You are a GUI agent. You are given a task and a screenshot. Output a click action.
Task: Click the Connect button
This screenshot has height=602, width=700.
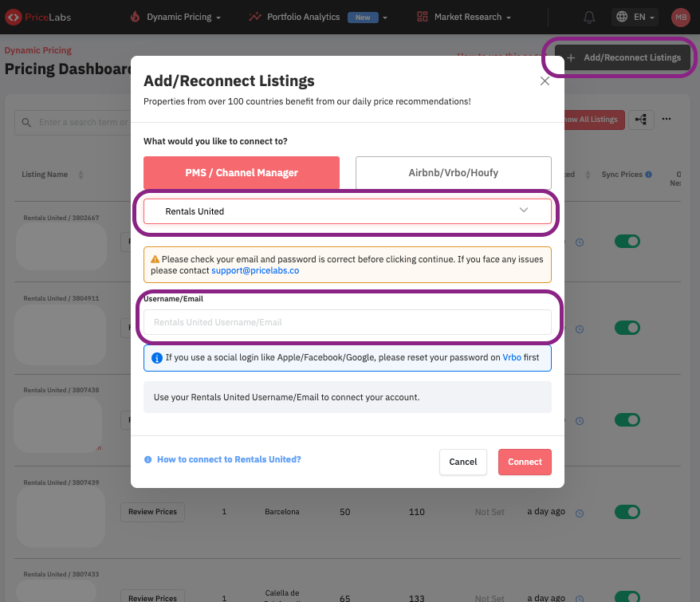pos(525,462)
